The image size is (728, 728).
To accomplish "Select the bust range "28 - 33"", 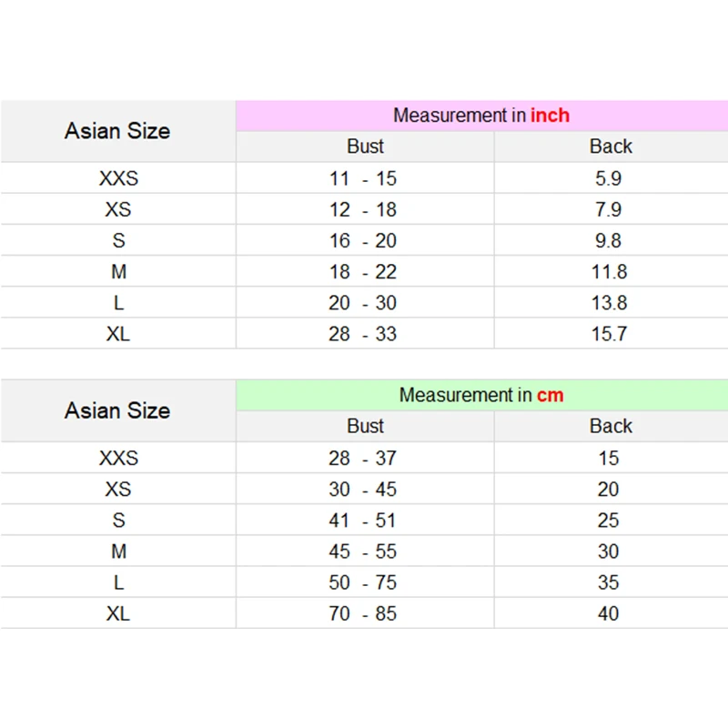I will (363, 334).
